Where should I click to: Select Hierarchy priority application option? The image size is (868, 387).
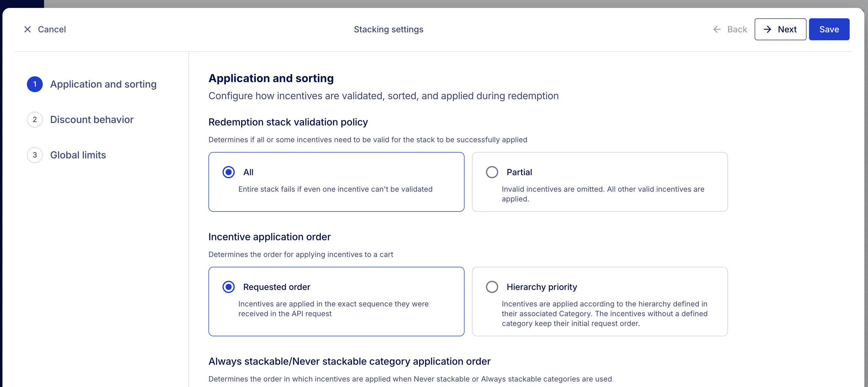coord(492,287)
